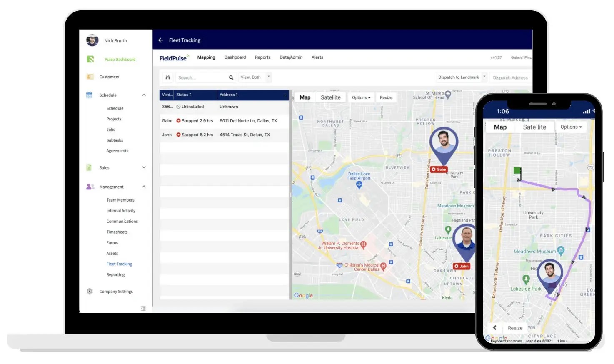Switch to the Reports tab
614x364 pixels.
point(262,57)
